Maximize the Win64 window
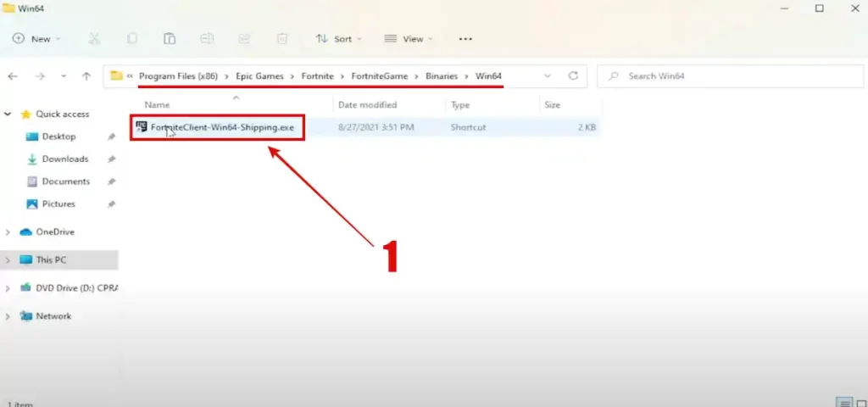 820,8
